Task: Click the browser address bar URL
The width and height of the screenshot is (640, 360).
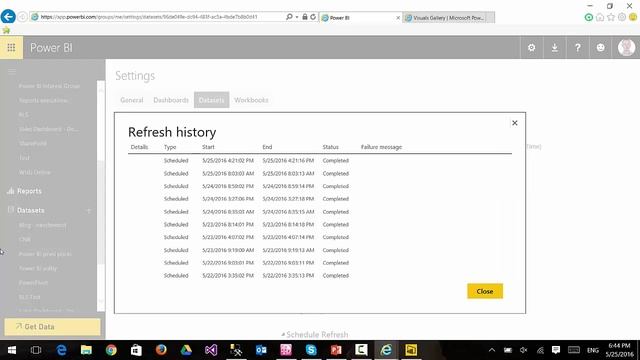Action: (149, 17)
